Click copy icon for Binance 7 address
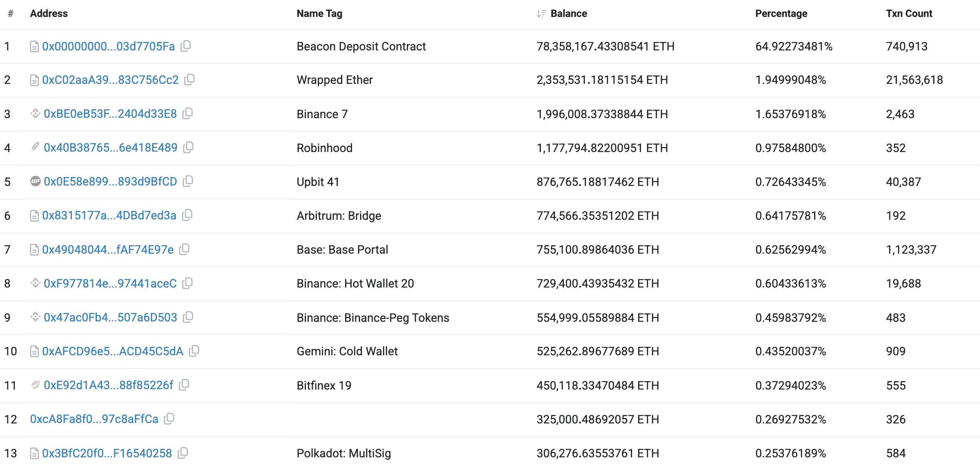 188,113
